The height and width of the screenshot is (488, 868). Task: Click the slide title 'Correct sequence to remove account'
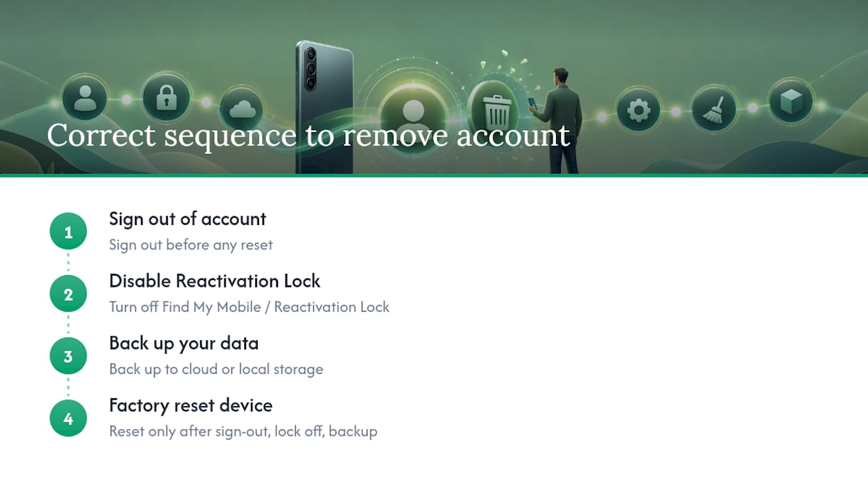[309, 135]
